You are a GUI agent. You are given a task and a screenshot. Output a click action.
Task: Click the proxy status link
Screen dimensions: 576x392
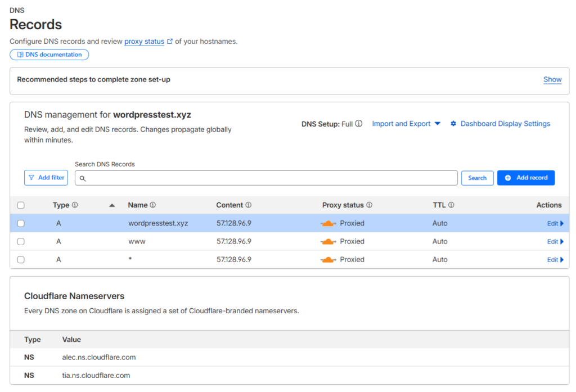point(144,42)
